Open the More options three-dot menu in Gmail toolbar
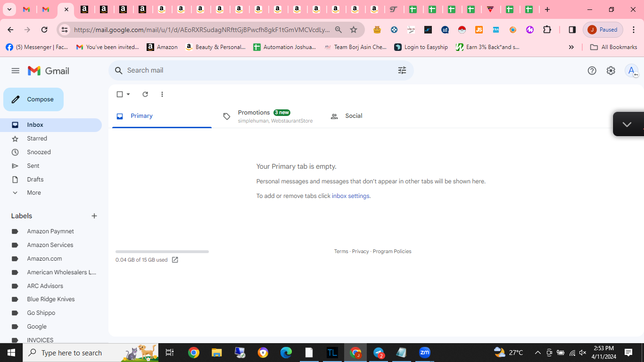The height and width of the screenshot is (362, 644). pos(162,94)
